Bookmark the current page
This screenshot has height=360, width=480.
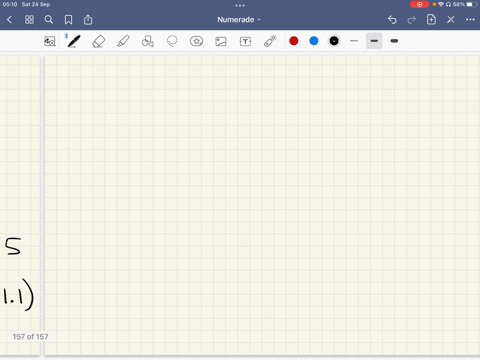click(x=68, y=20)
